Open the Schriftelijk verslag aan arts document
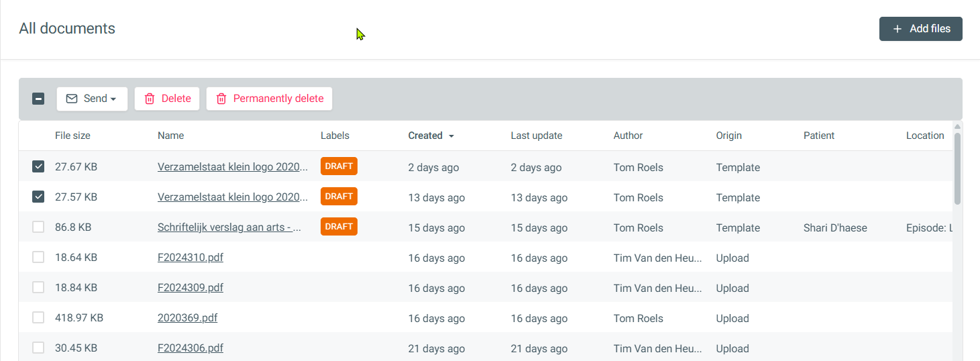Viewport: 980px width, 361px height. [x=229, y=227]
